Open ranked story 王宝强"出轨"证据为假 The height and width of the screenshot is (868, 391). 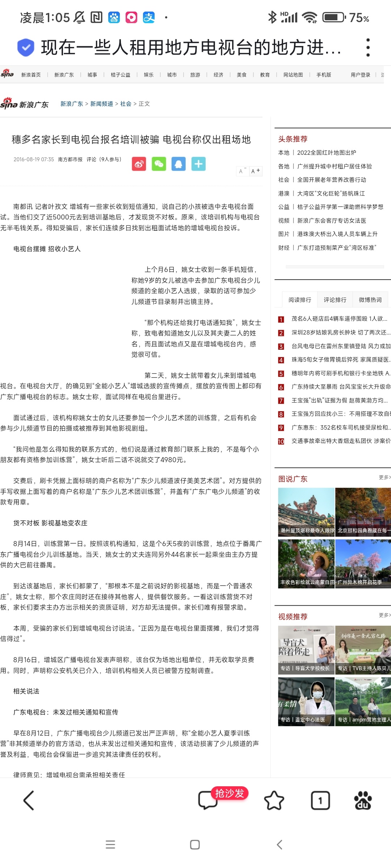coord(340,400)
